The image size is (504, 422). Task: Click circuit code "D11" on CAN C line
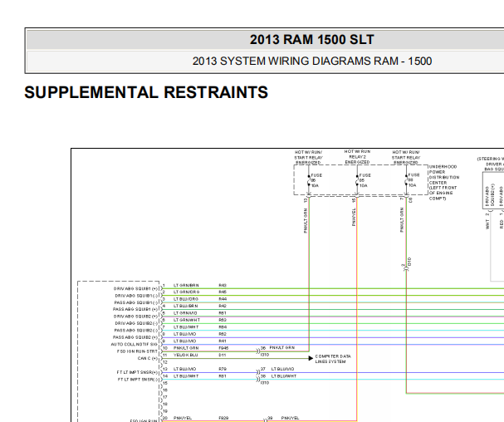click(x=222, y=355)
